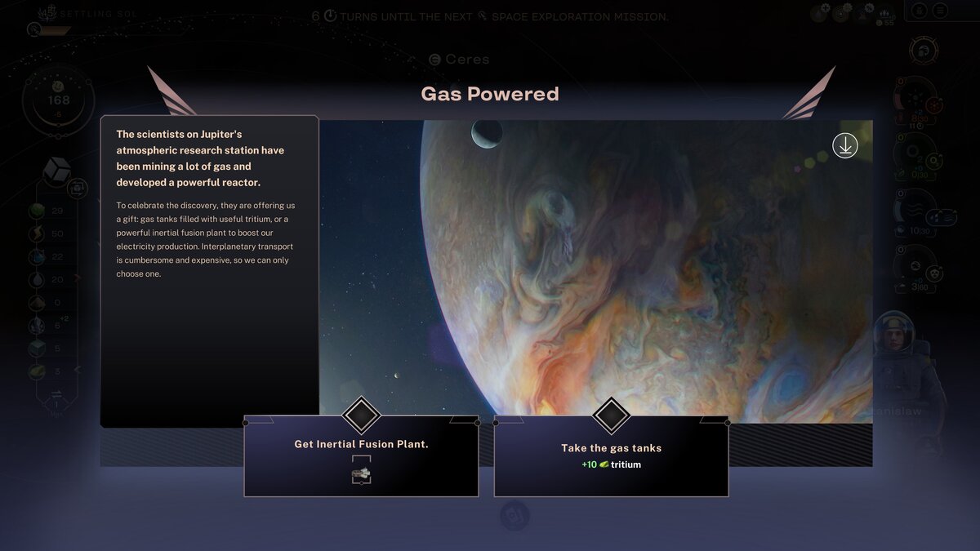Click the Jupiter event artwork

click(595, 271)
